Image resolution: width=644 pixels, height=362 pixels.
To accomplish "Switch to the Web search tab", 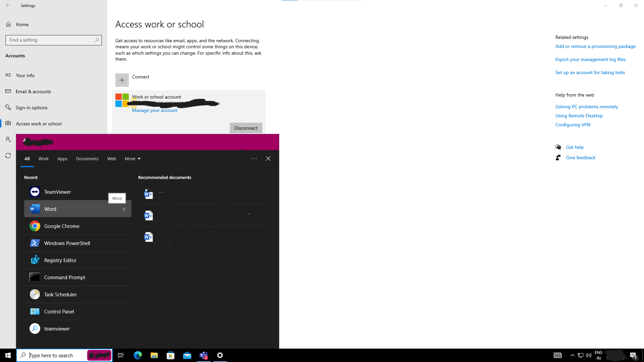I will (x=112, y=159).
